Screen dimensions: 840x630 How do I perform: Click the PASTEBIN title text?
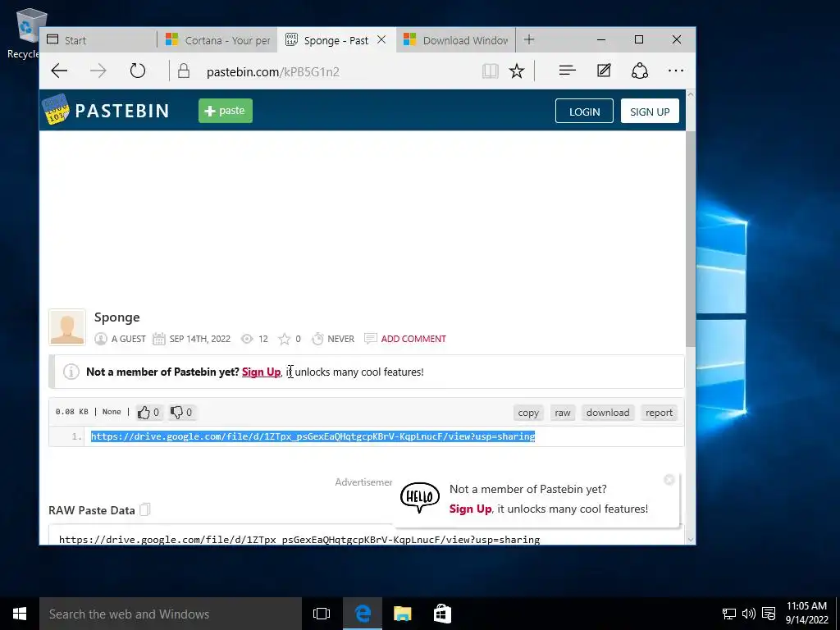(122, 111)
